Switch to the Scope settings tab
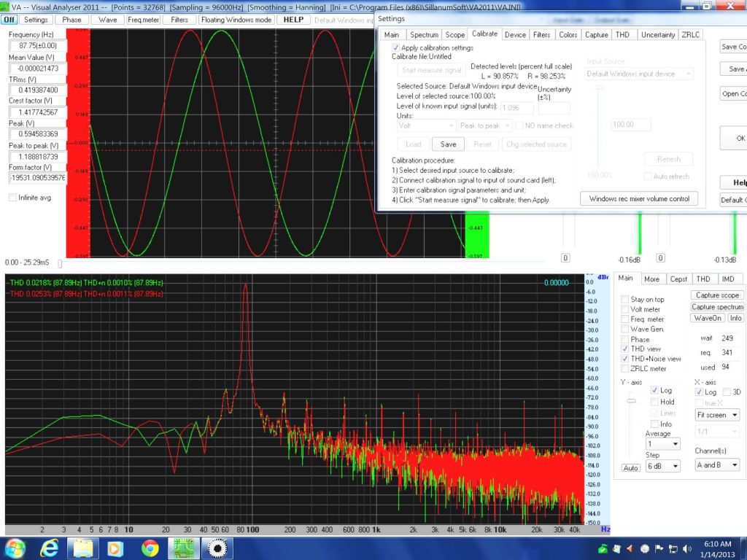Viewport: 747px width, 560px height. (455, 35)
